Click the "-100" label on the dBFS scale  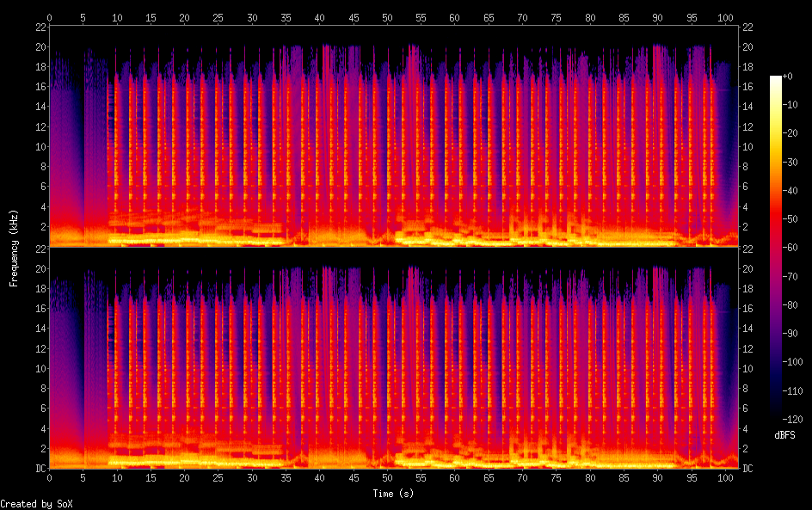pos(794,363)
